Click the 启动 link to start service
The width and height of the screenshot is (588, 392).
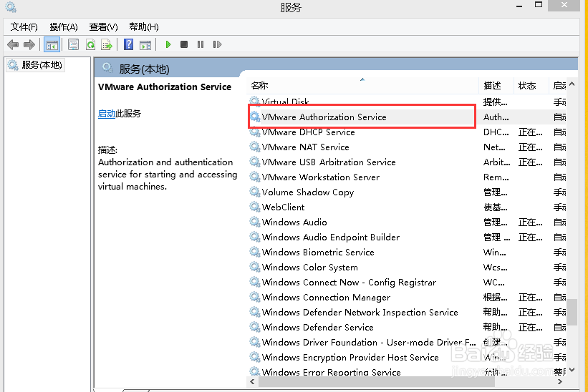(107, 114)
